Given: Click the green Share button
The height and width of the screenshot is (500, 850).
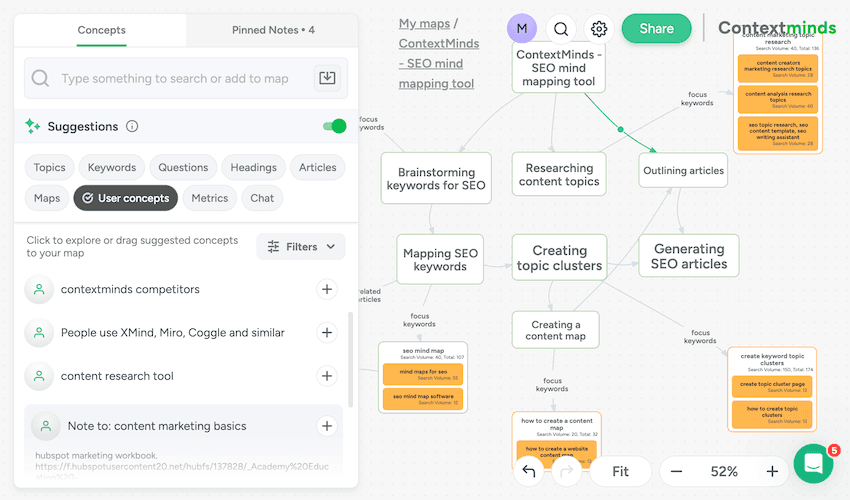Looking at the screenshot, I should coord(656,29).
